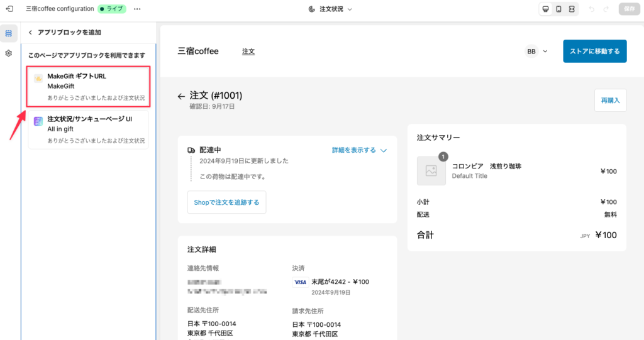Viewport: 644px width, 340px height.
Task: Click the back arrow beside 注文 (#1001)
Action: [181, 97]
